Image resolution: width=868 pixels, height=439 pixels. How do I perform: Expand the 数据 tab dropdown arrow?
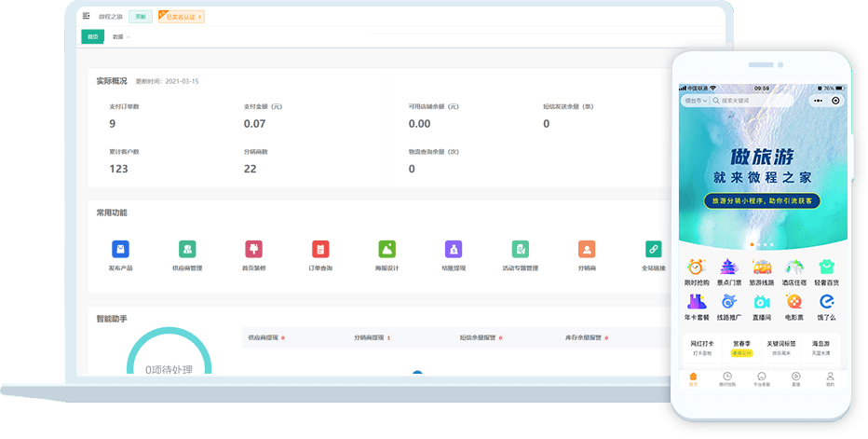pyautogui.click(x=129, y=37)
